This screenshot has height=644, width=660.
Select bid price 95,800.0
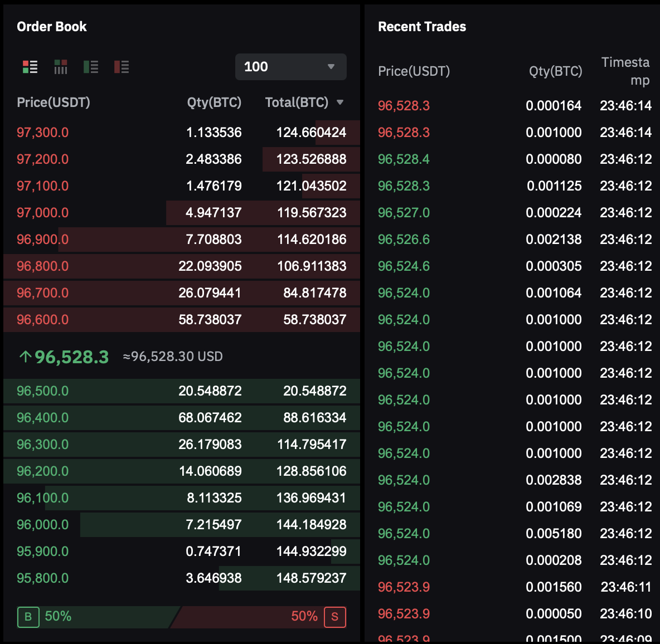42,578
